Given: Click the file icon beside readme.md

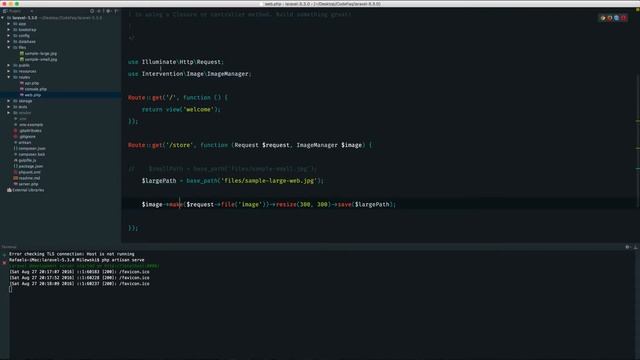Looking at the screenshot, I should click(x=16, y=178).
